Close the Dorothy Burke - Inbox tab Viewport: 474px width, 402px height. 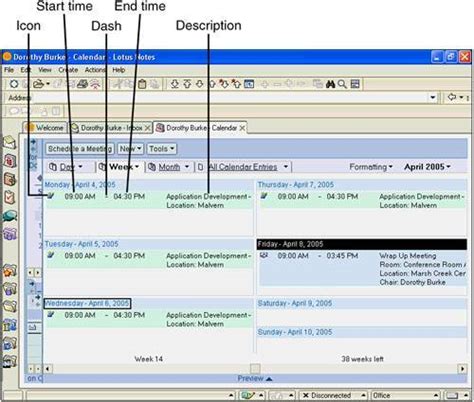point(148,128)
